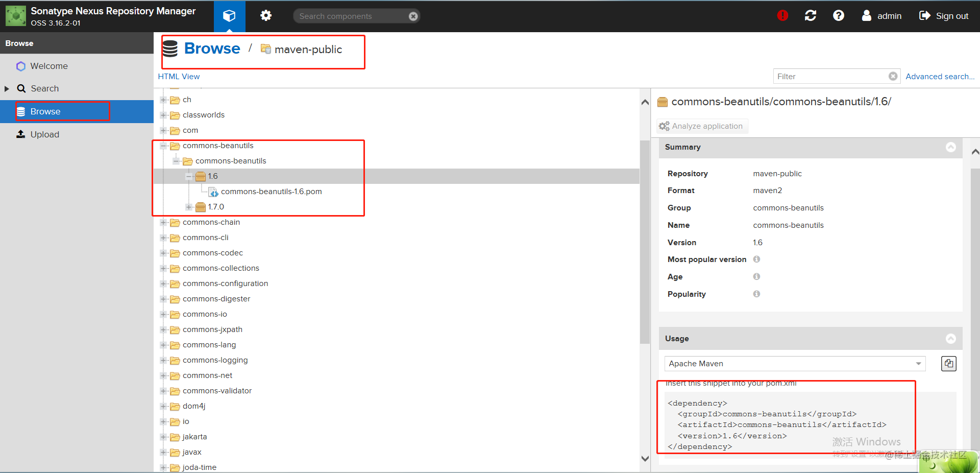Collapse the nested commons-beanutils folder
This screenshot has width=980, height=473.
coord(177,161)
